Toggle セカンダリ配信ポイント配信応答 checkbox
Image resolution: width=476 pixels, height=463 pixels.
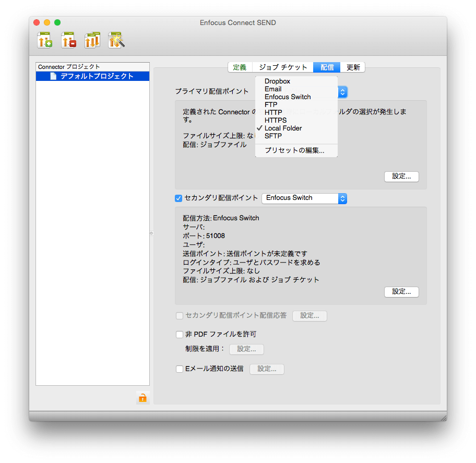[180, 316]
